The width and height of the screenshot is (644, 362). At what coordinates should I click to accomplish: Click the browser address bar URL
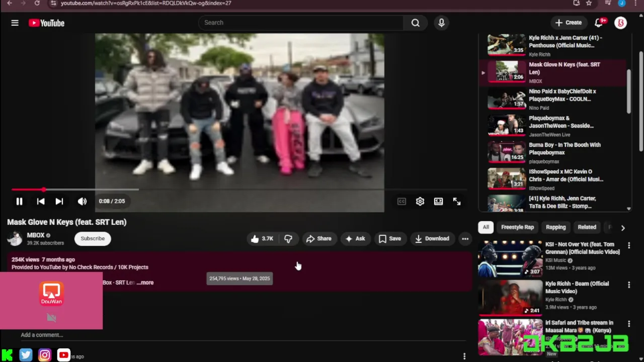click(146, 3)
